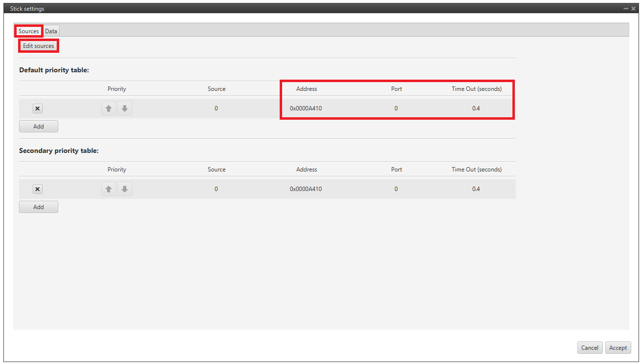Viewport: 641px width, 364px height.
Task: Lower secondary table source priority
Action: point(125,189)
